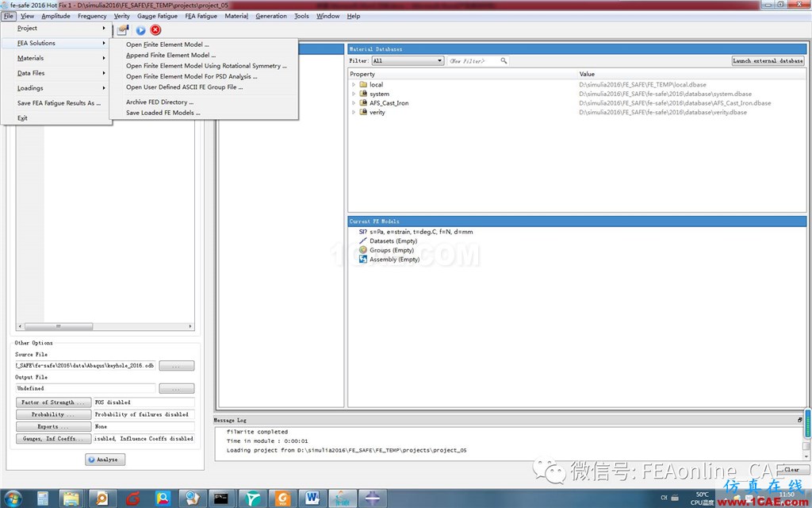Expand the local database tree node
812x508 pixels.
(354, 84)
